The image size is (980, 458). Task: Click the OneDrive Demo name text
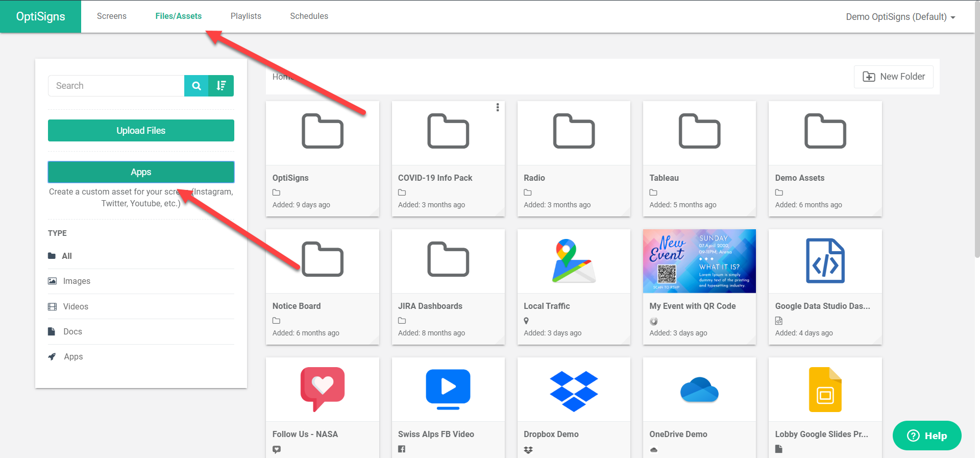pyautogui.click(x=678, y=434)
